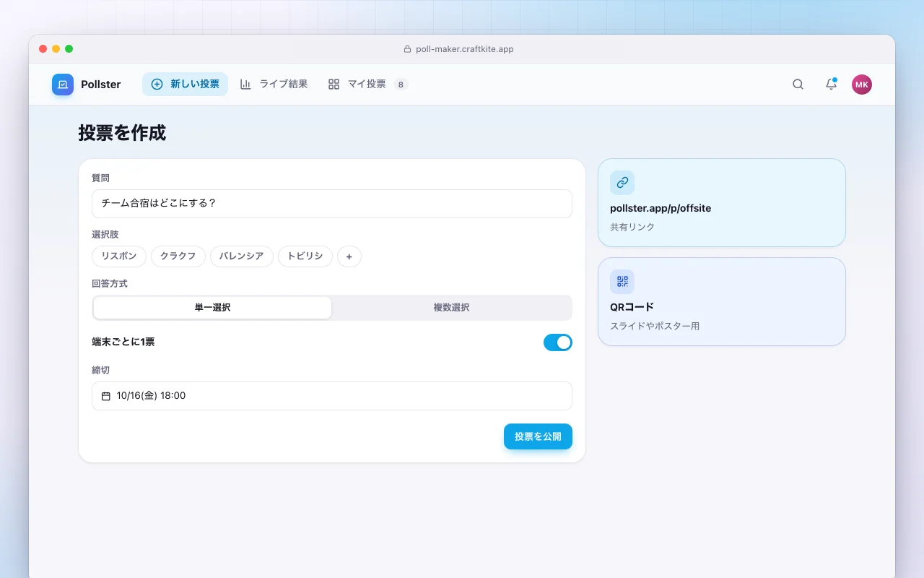Image resolution: width=924 pixels, height=578 pixels.
Task: Click the スライドやポスター用 caption
Action: point(655,326)
